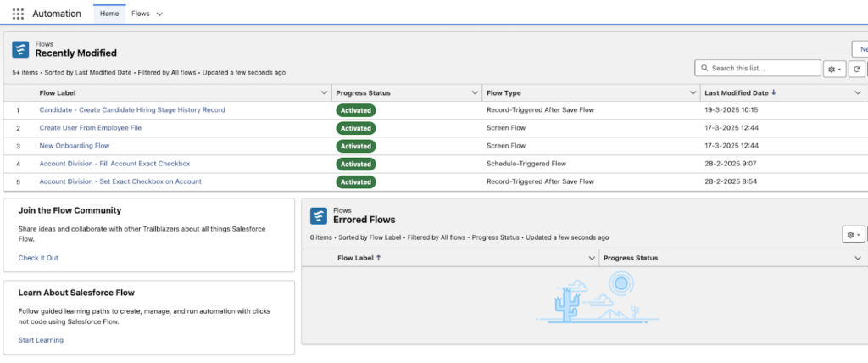Open Errored Flows list settings gear
This screenshot has width=868, height=363.
click(853, 235)
